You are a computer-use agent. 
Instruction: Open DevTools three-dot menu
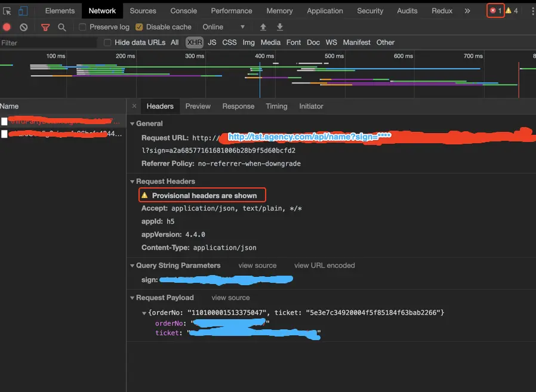[x=532, y=11]
